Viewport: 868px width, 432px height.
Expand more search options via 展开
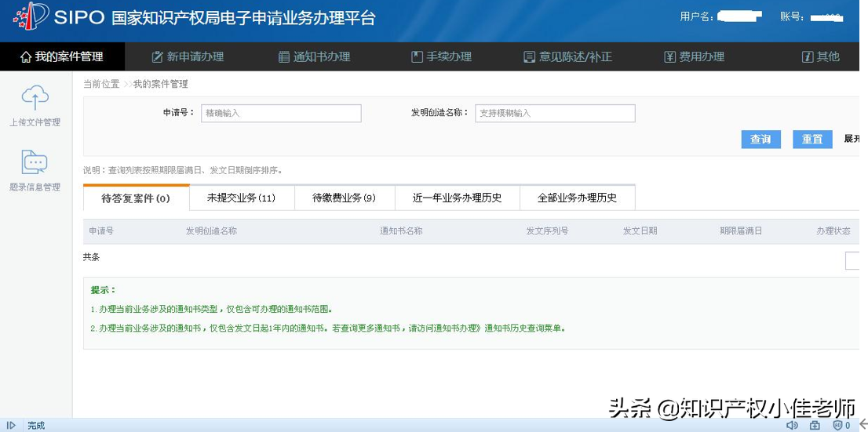coord(852,139)
